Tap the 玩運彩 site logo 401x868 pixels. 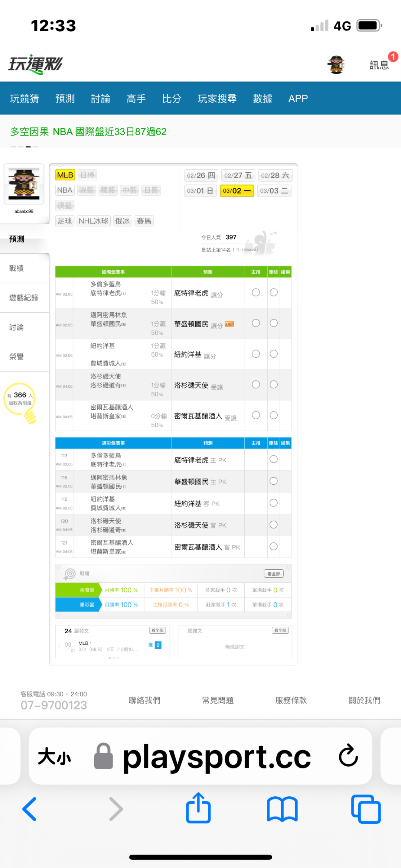(36, 65)
